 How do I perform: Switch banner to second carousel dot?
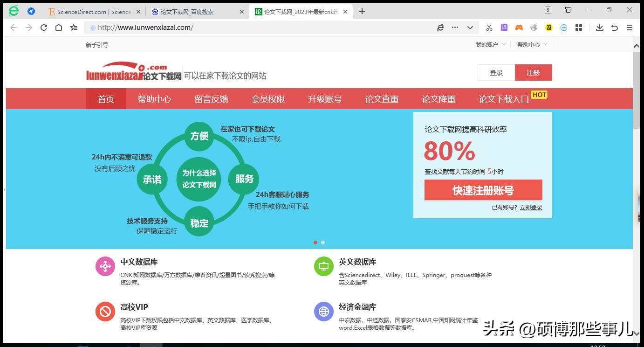point(323,243)
